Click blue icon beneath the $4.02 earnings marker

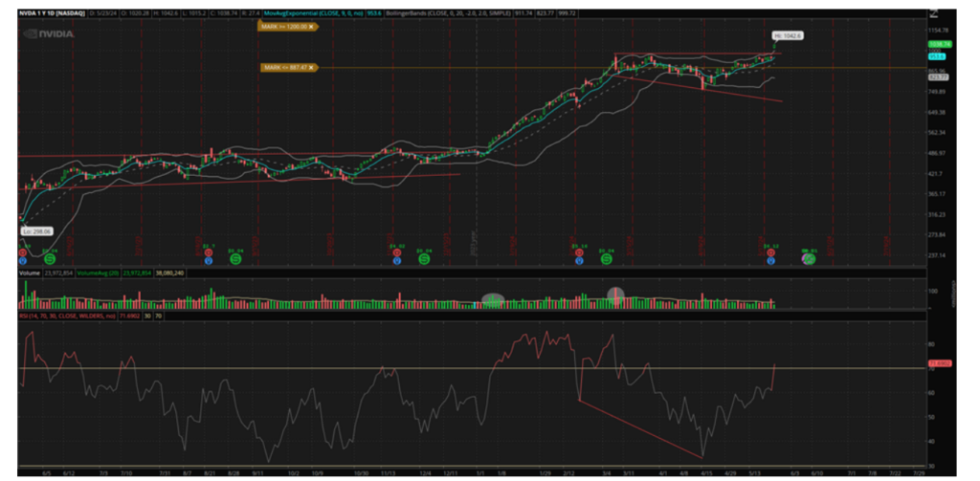(396, 260)
